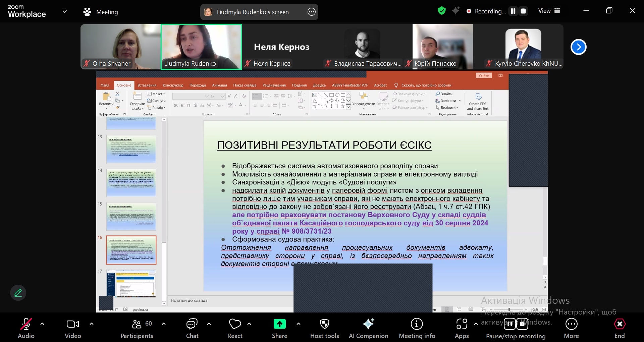Pause the recording from the top bar
This screenshot has width=644, height=342.
click(x=513, y=11)
